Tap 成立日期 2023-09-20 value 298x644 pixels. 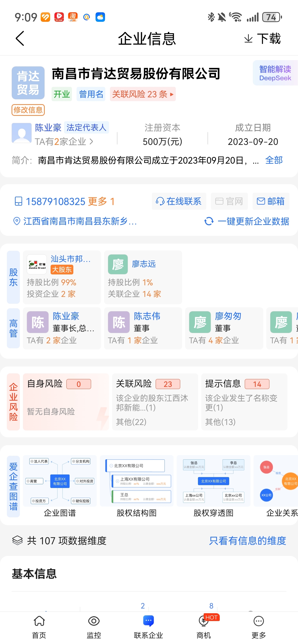253,142
